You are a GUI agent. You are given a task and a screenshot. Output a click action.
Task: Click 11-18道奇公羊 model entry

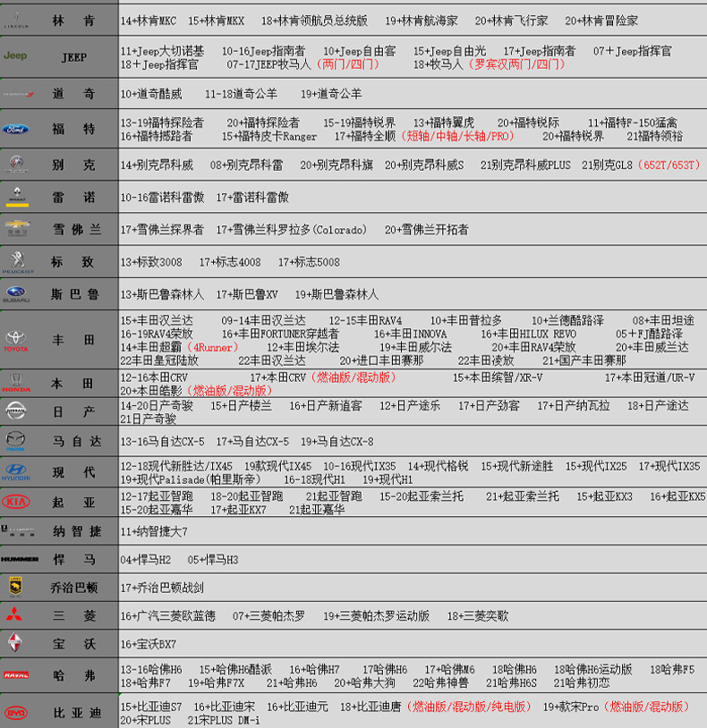pyautogui.click(x=241, y=94)
